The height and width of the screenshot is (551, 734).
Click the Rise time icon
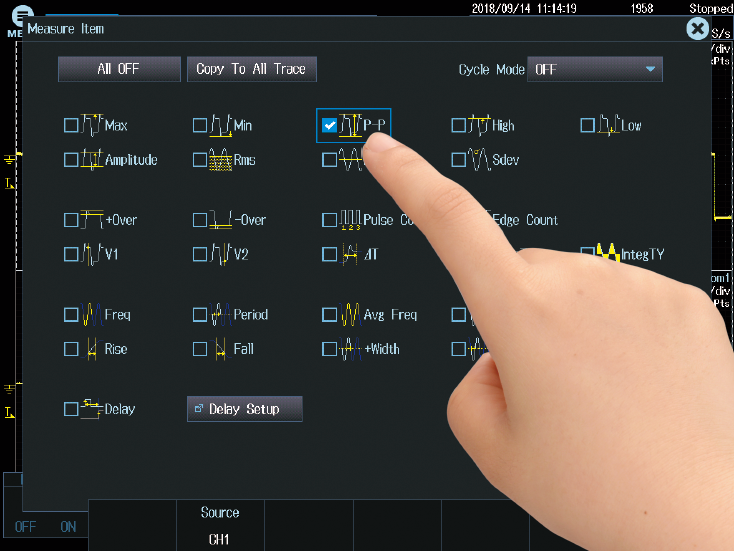point(92,349)
